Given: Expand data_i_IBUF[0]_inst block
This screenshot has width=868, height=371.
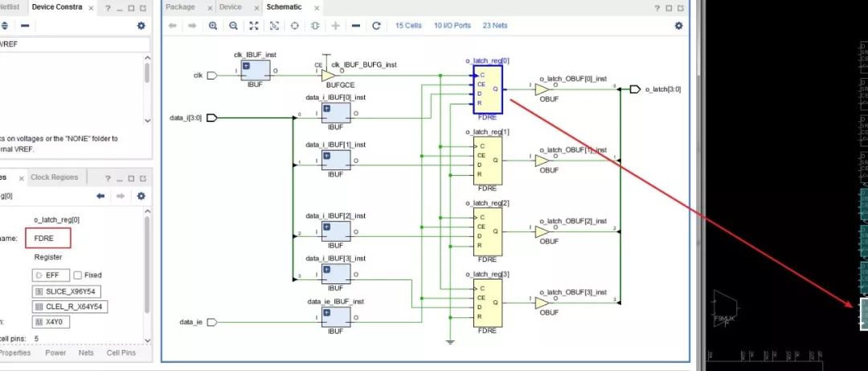Looking at the screenshot, I should tap(326, 108).
